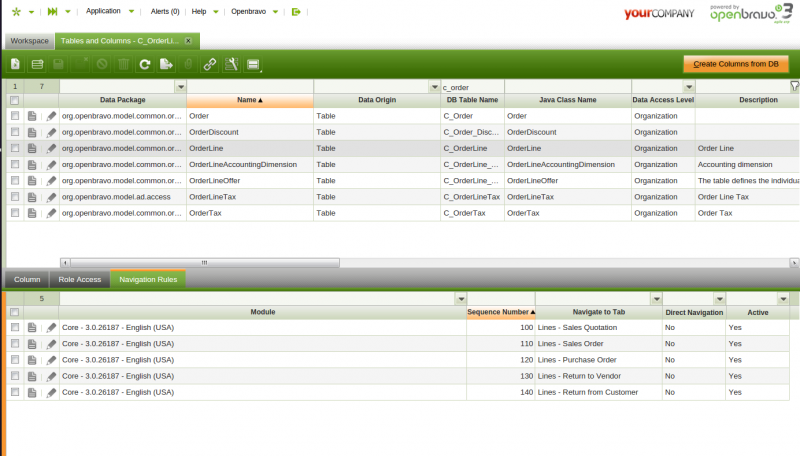This screenshot has width=800, height=456.
Task: Tick the checkbox for the Order row
Action: 14,116
